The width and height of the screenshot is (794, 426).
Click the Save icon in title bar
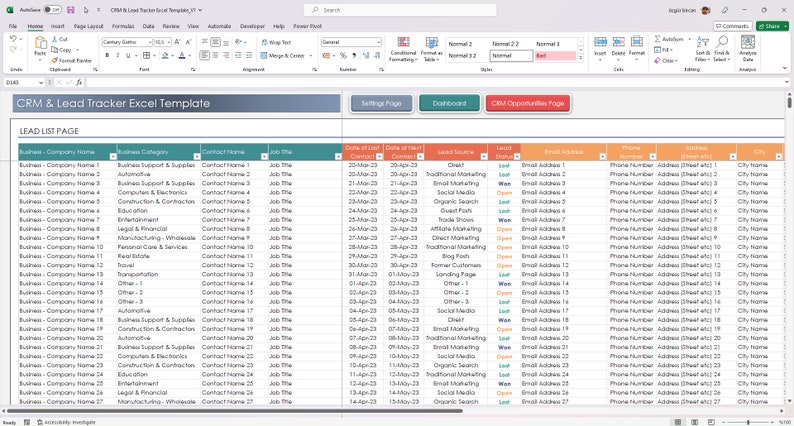point(71,10)
